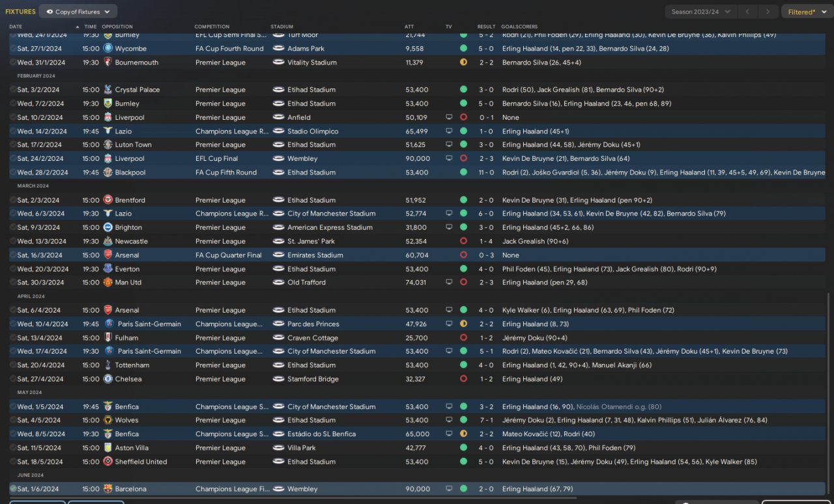Click the Sheffield United club badge

point(108,462)
